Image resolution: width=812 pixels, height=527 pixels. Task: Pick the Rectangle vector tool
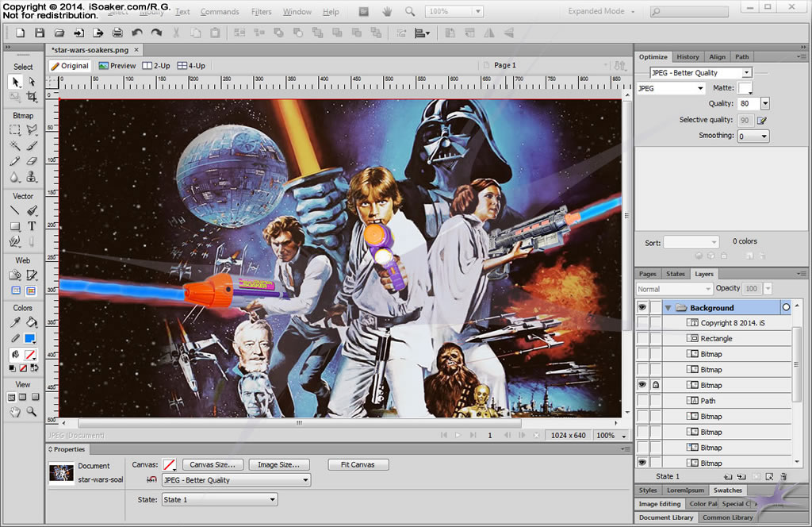click(x=15, y=226)
